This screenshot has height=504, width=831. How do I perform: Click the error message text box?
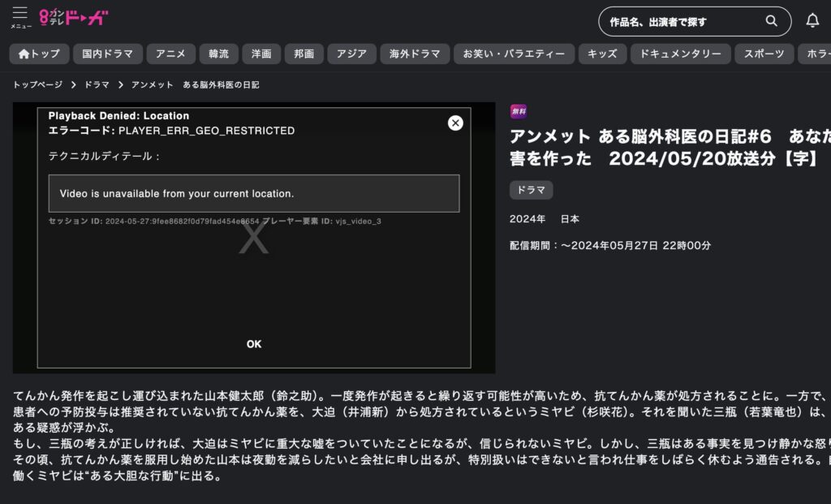coord(254,193)
